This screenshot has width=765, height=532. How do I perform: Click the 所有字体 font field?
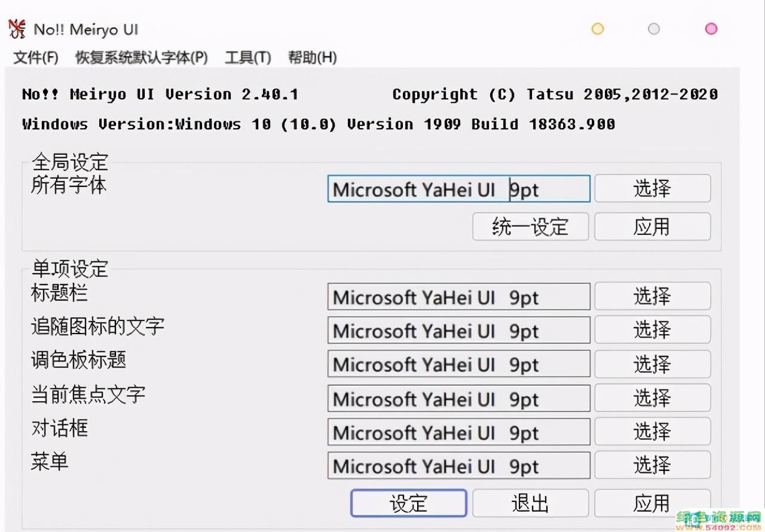point(458,189)
